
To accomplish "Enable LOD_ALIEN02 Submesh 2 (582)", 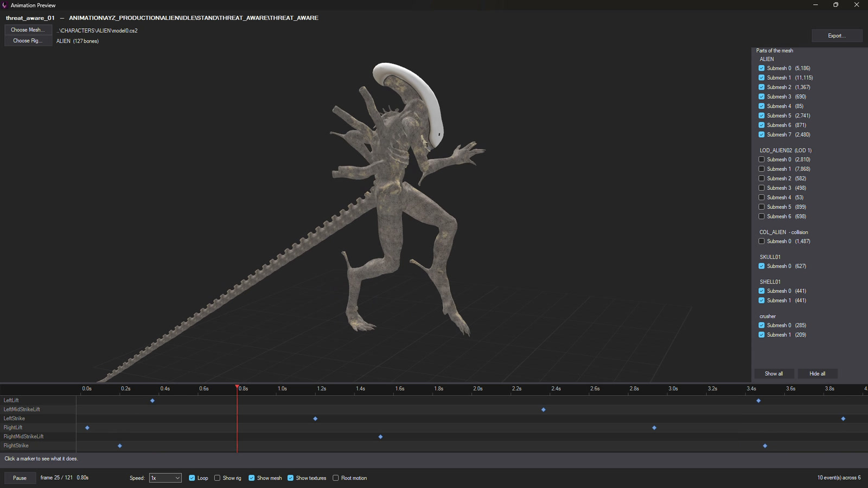I will pos(762,178).
